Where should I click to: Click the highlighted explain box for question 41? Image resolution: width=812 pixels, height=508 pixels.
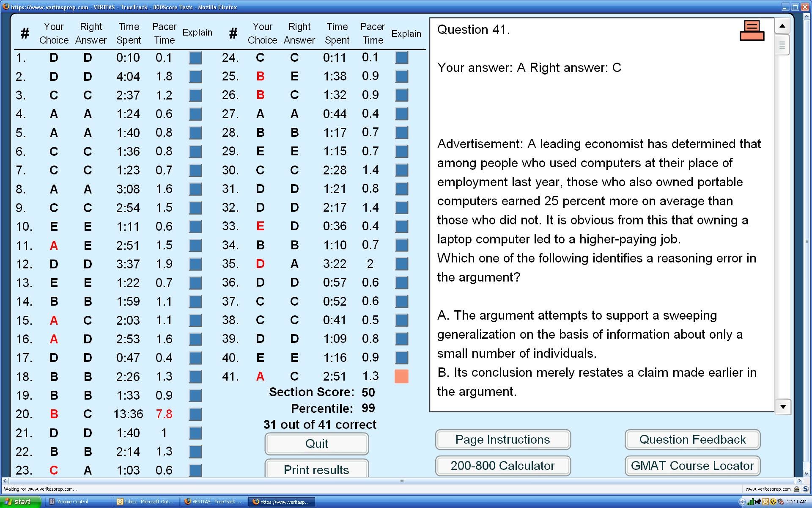pos(402,376)
